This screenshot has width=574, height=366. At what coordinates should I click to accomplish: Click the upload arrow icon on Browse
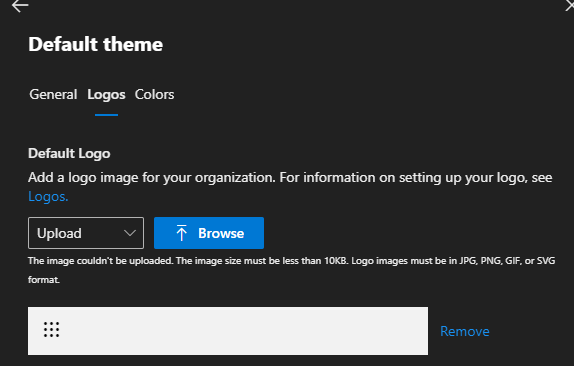coord(181,233)
